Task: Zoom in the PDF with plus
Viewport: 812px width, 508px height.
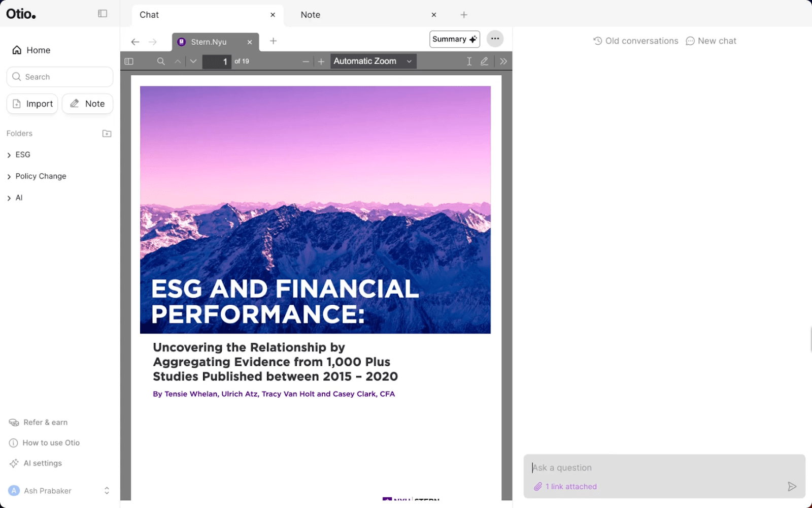Action: 321,61
